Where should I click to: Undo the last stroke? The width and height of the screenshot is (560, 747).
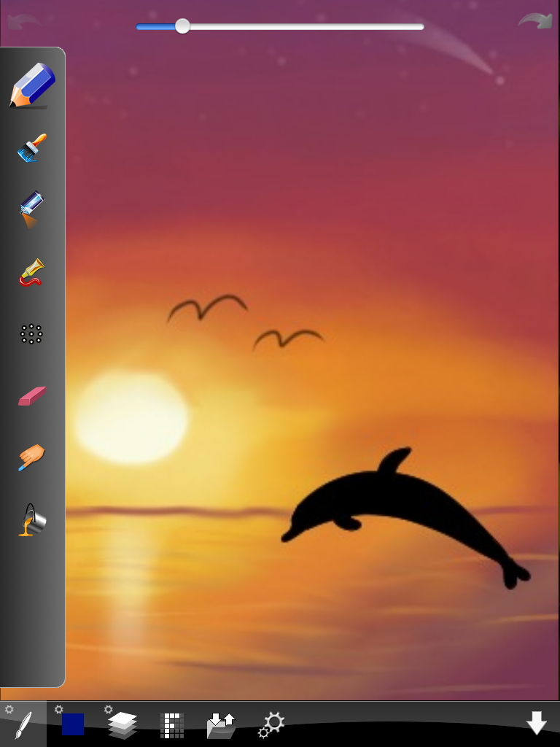point(24,22)
